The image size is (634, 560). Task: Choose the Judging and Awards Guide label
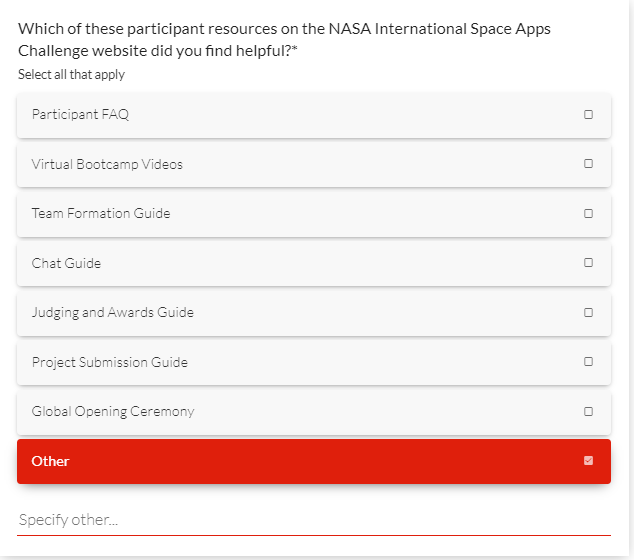tap(112, 313)
